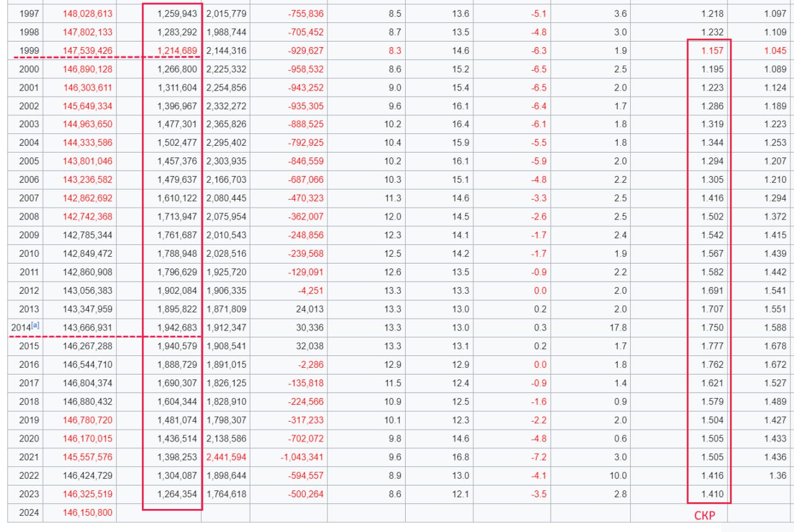Click the births value 1,942,683

coord(177,327)
